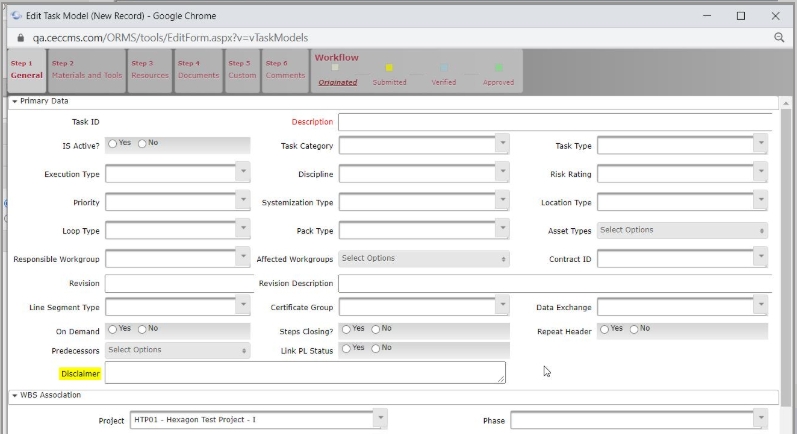Switch to Step 2 Materials and Tools tab
The width and height of the screenshot is (797, 434).
click(86, 70)
